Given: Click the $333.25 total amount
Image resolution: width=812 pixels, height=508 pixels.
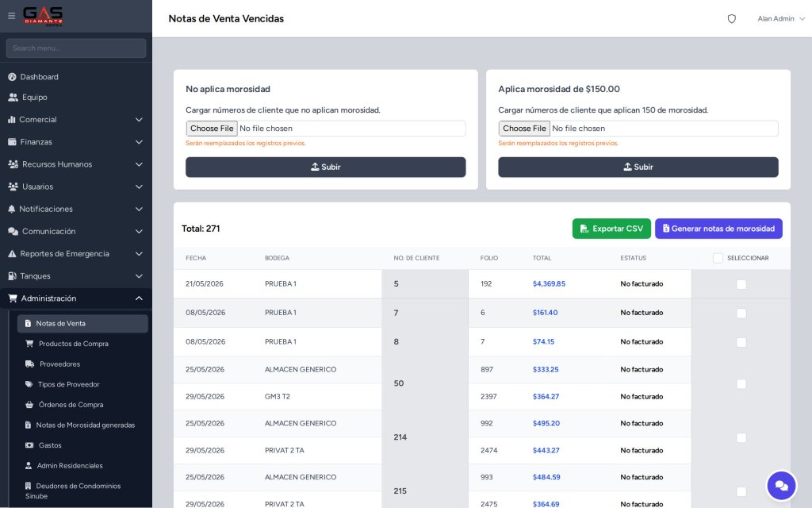Looking at the screenshot, I should click(546, 370).
